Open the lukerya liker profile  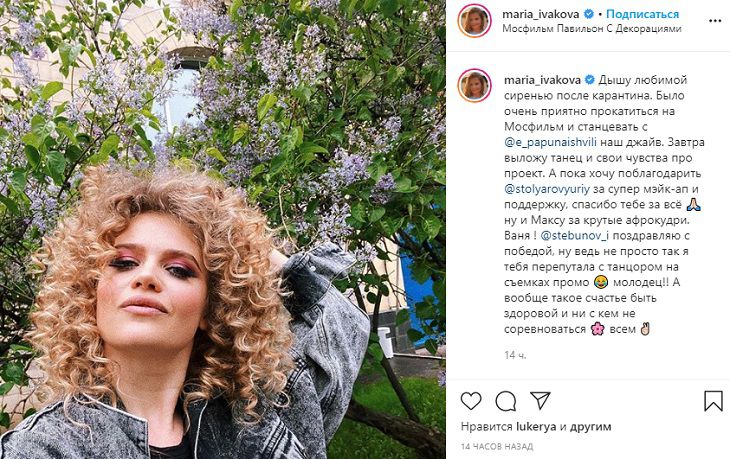pos(536,427)
